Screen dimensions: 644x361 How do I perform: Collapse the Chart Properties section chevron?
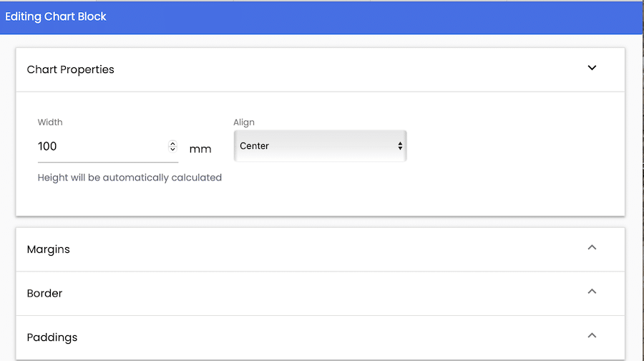coord(592,68)
